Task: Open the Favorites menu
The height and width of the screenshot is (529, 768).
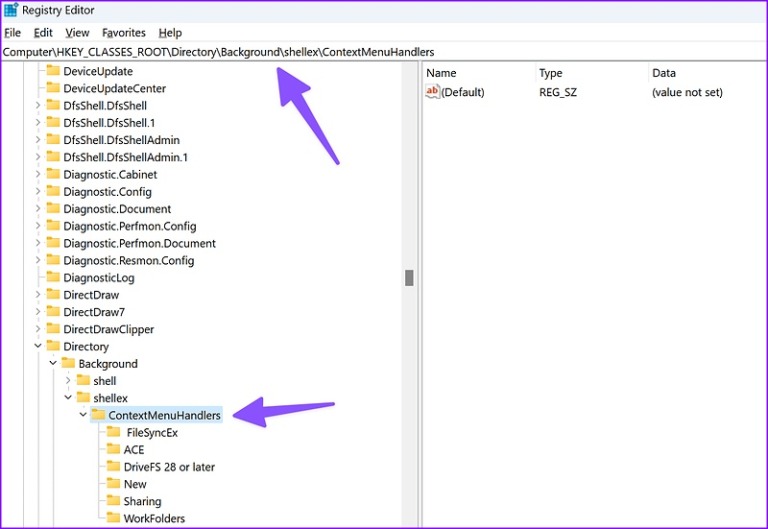Action: (124, 33)
